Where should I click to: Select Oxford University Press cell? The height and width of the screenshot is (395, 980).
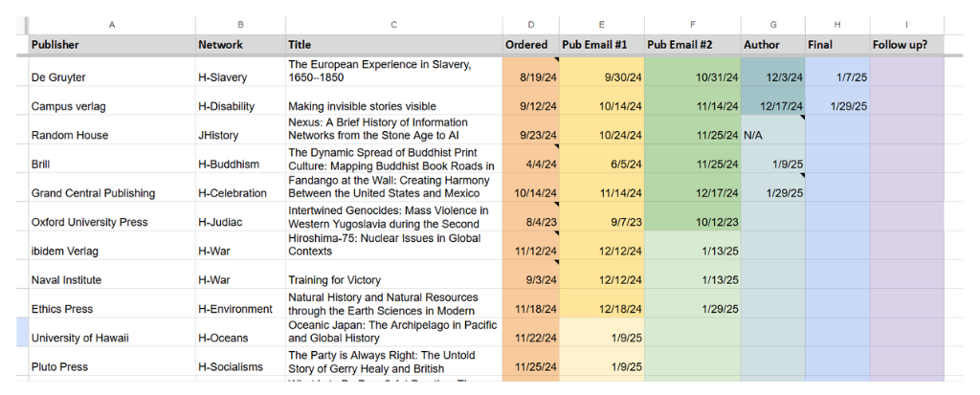point(112,216)
